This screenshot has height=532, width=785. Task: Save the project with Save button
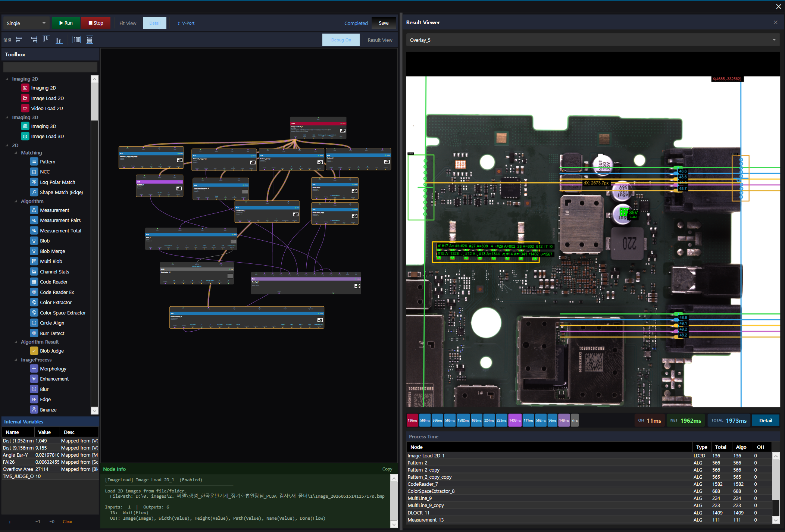pos(384,23)
